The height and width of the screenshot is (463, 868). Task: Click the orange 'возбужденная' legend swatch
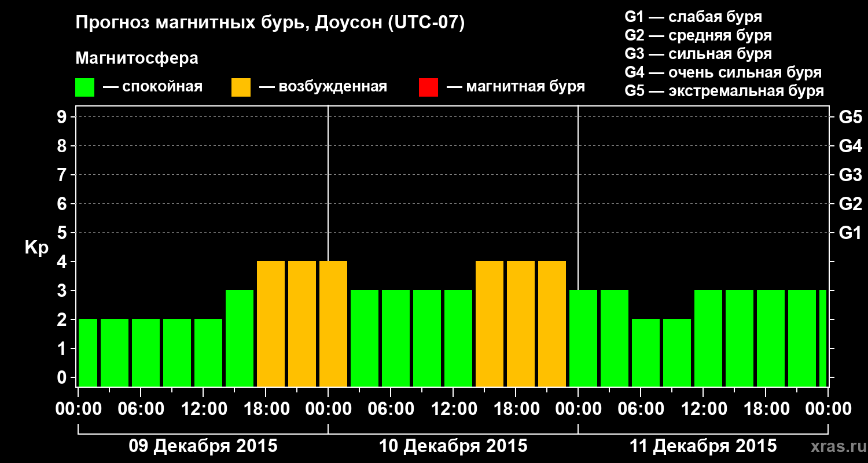241,87
